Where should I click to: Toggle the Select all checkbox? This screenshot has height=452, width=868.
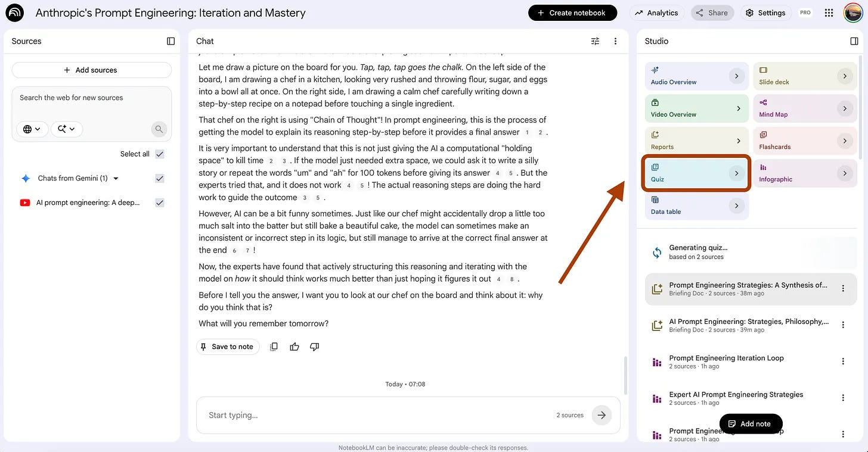coord(160,154)
